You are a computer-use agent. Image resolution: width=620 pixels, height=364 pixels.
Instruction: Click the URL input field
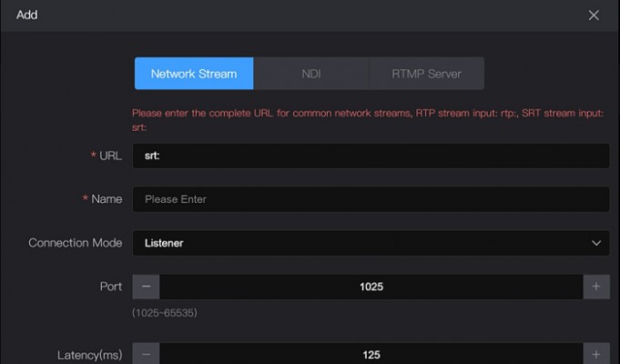(371, 156)
